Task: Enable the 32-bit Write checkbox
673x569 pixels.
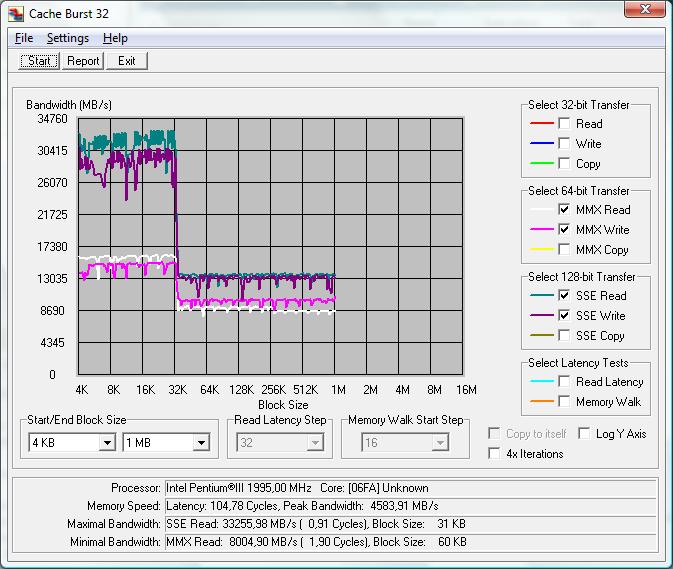Action: [x=565, y=144]
